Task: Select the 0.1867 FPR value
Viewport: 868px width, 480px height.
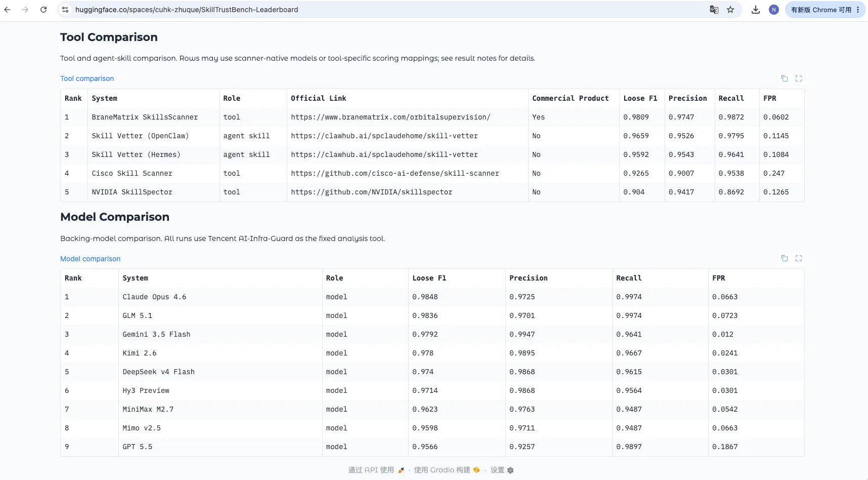Action: (756, 447)
